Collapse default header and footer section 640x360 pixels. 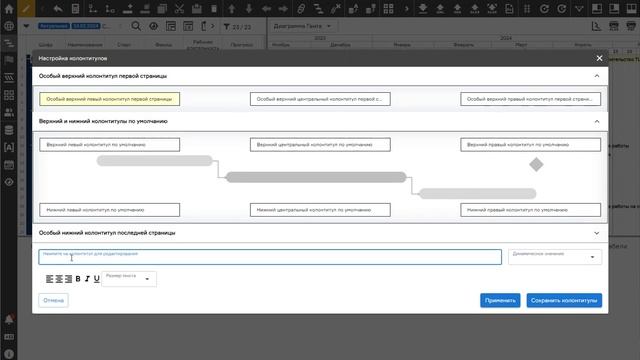[x=597, y=122]
